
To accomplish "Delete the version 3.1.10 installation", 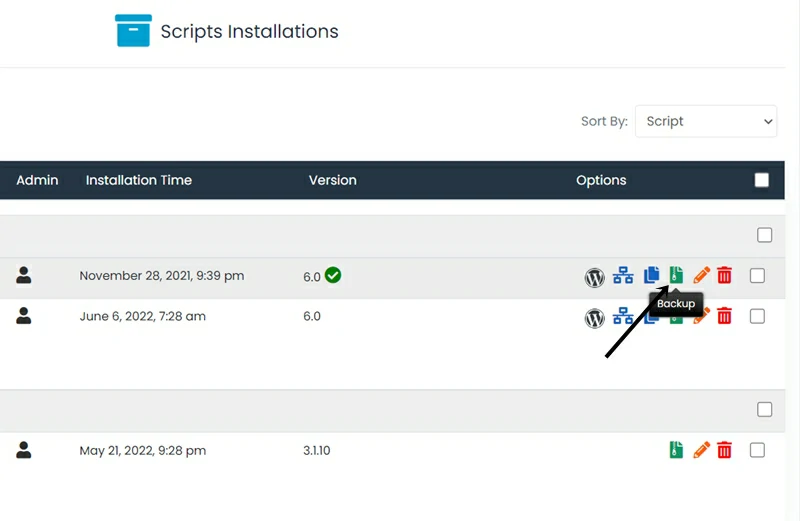I will 725,450.
